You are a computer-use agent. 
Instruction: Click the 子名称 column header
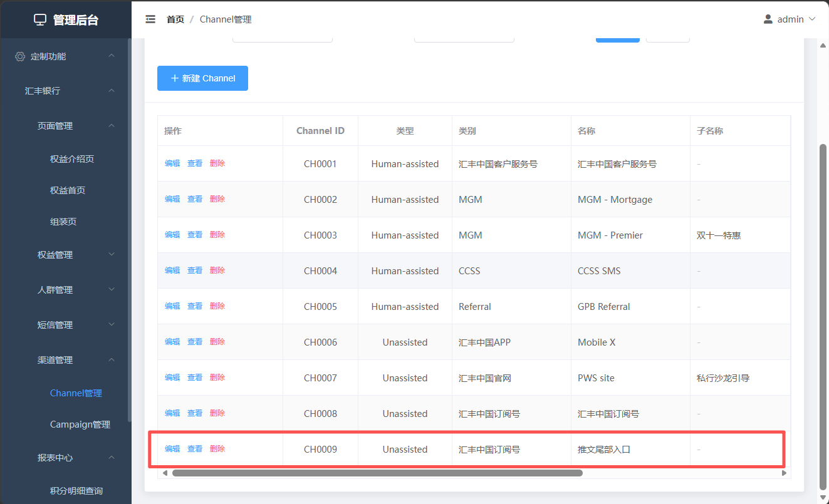[740, 131]
